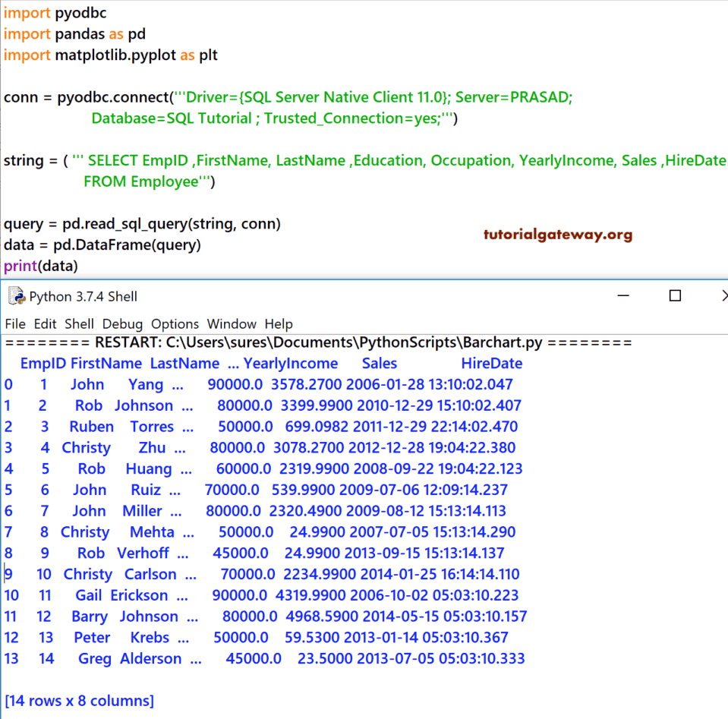
Task: Click 'import pandas as pd' code line
Action: (x=74, y=34)
